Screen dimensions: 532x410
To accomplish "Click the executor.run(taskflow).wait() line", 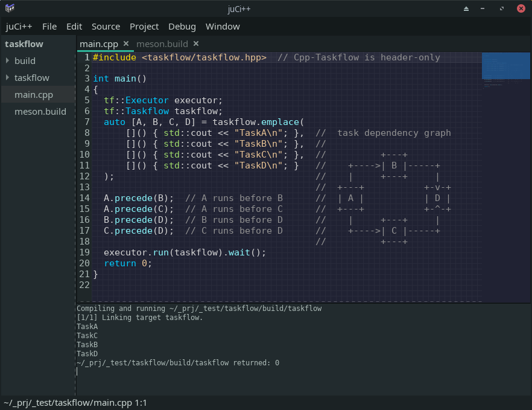I will pyautogui.click(x=185, y=252).
